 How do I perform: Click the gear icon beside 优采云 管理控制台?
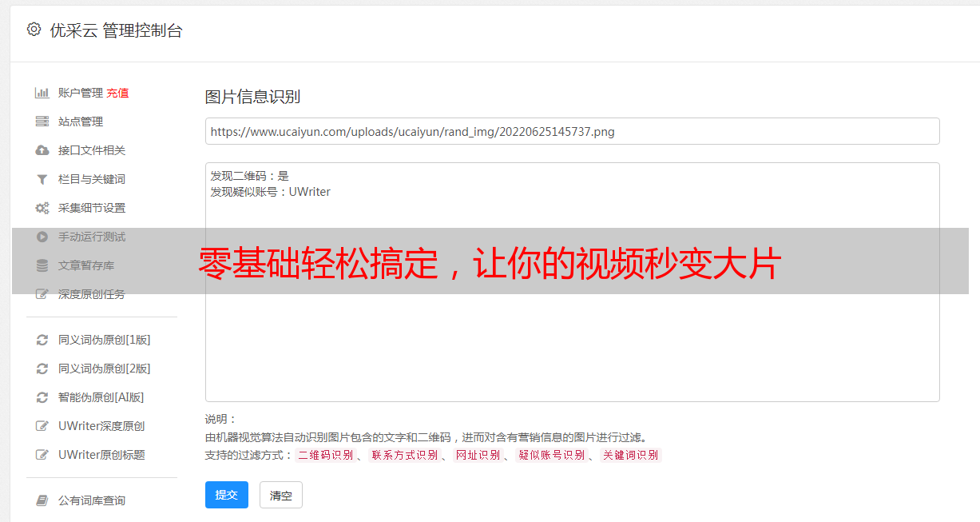pyautogui.click(x=34, y=30)
